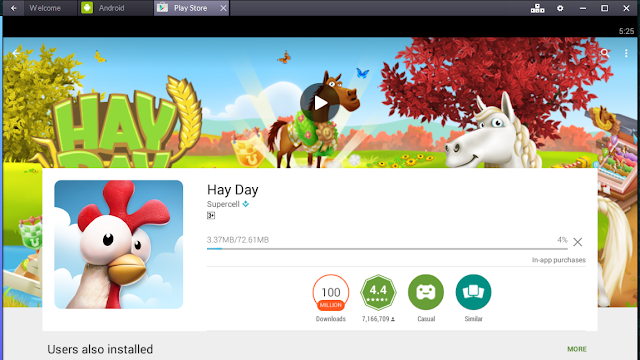Screen dimensions: 640x360
Task: Switch to the Welcome tab
Action: (x=45, y=8)
